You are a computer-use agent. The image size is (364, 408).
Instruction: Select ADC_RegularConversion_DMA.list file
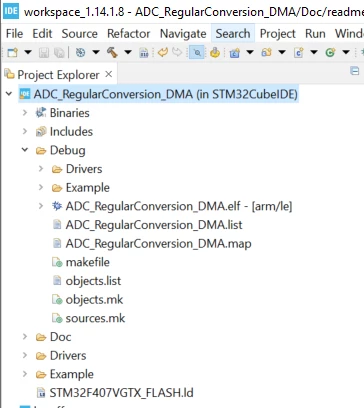tap(154, 225)
